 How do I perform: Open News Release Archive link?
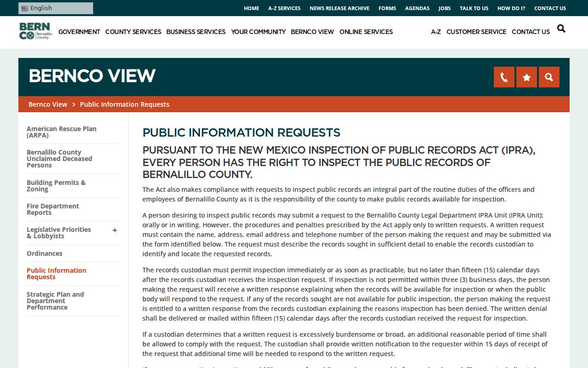339,8
